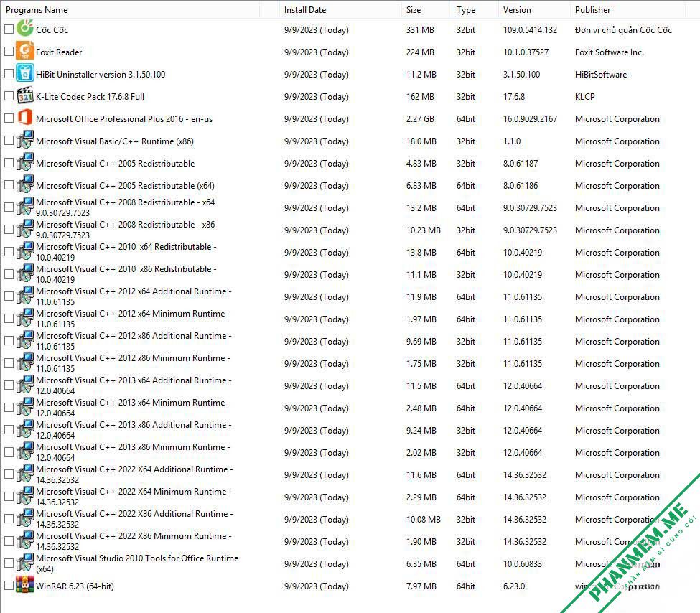
Task: Select 'Microsoft Office Professional Plus 2016 - en-us'
Action: tap(124, 119)
